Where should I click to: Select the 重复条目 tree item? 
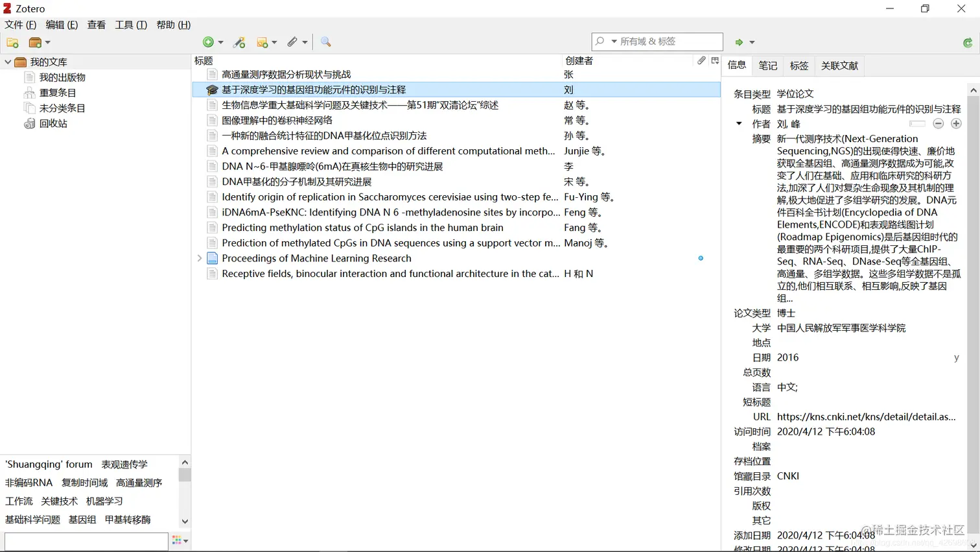(58, 93)
